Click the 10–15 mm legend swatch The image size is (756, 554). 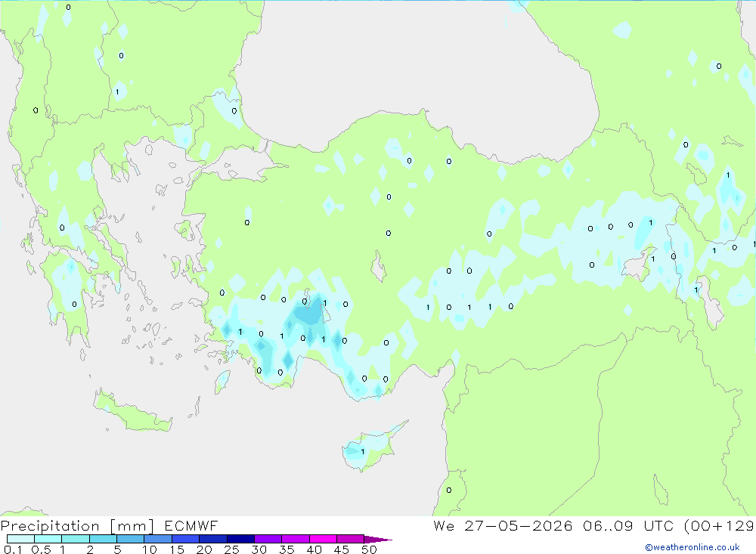tap(158, 539)
